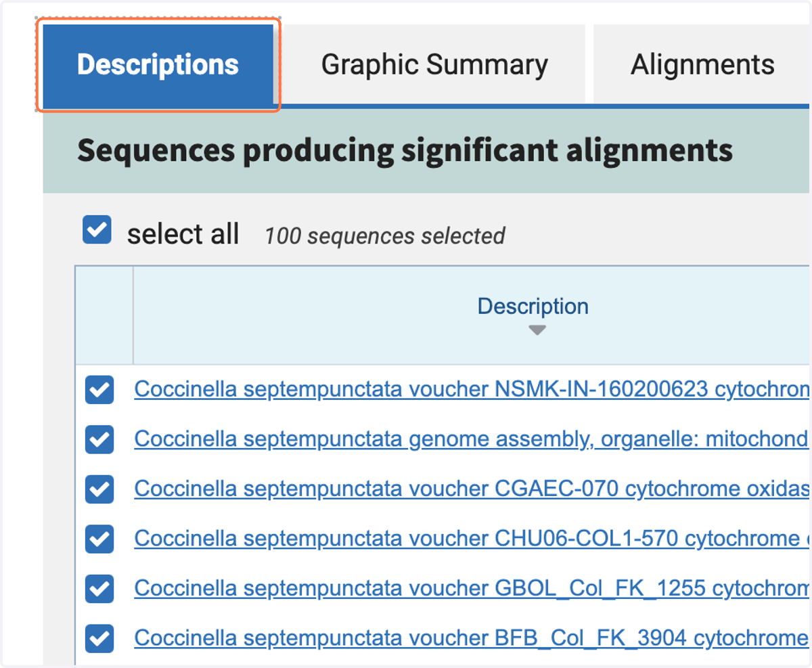Uncheck the genome assembly organelle row checkbox
The width and height of the screenshot is (812, 668).
pos(99,440)
